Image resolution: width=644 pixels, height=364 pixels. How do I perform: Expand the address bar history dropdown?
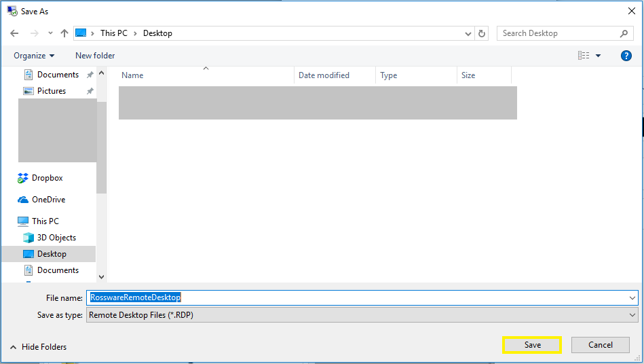point(468,33)
